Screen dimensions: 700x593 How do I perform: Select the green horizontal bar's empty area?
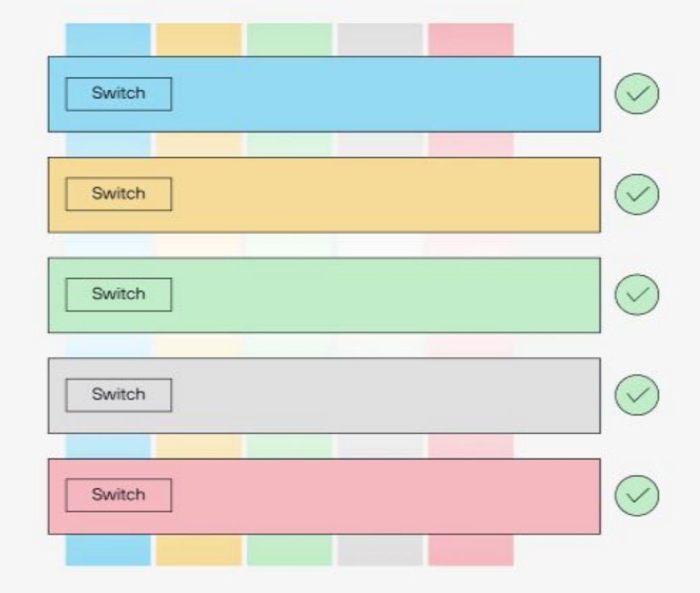tap(384, 295)
